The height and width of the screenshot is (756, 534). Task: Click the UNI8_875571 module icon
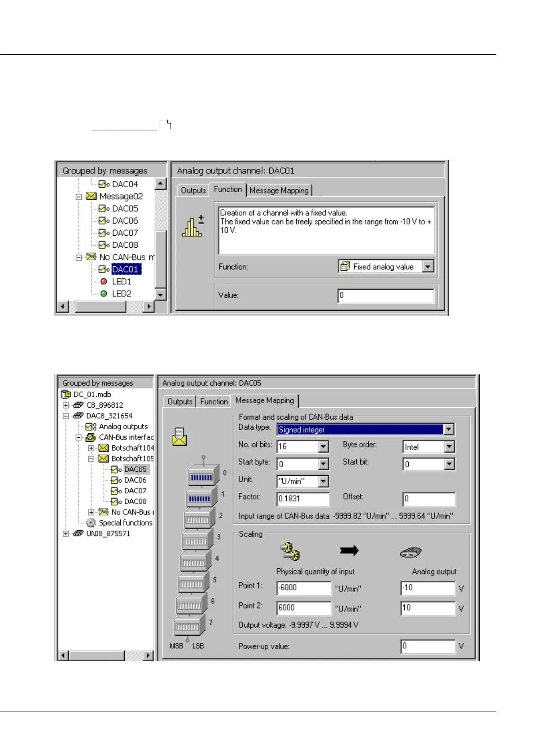pos(78,533)
